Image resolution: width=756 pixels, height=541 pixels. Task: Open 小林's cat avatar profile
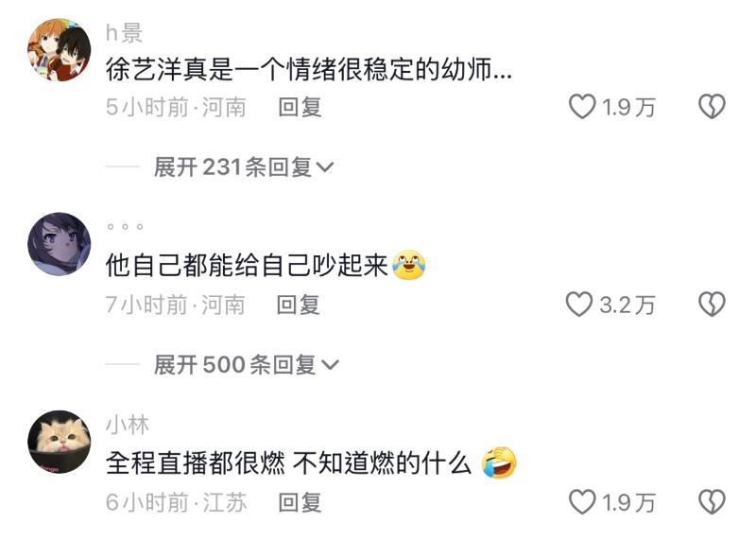[x=60, y=442]
